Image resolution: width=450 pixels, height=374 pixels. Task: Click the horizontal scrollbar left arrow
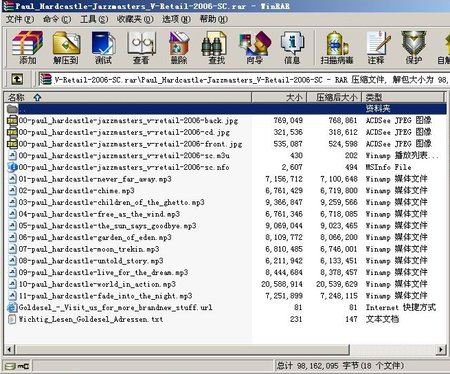coord(10,349)
